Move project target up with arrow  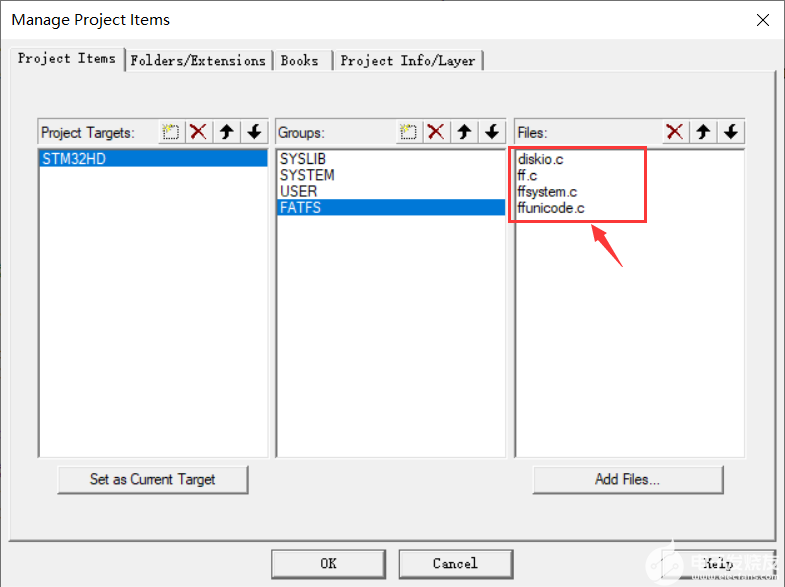pos(227,132)
